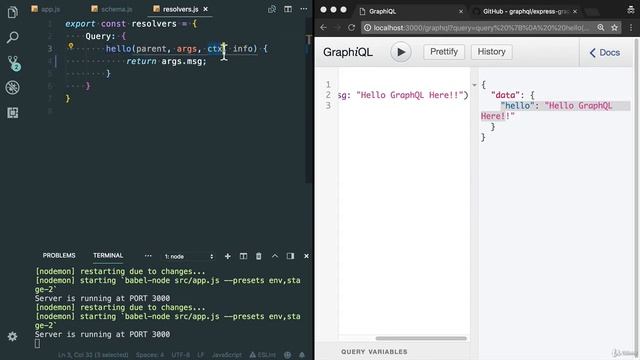This screenshot has height=360, width=640.
Task: Open the Extensions view in the activity bar
Action: tap(12, 113)
